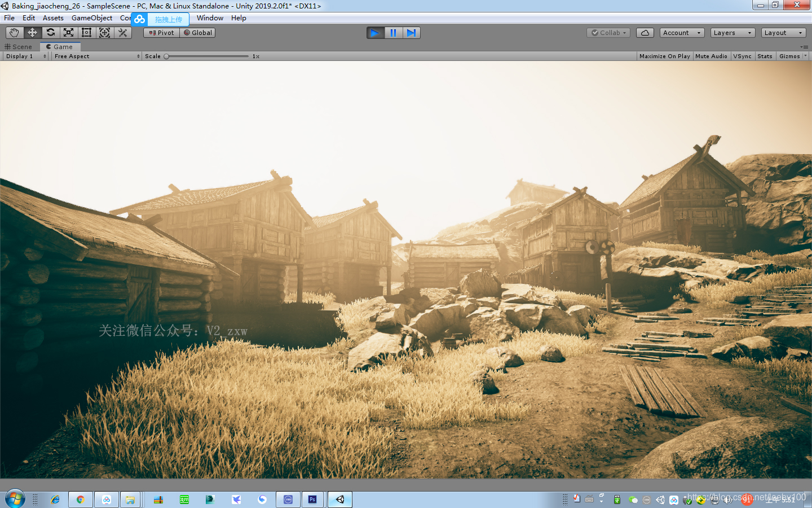Click the network tray icon

714,500
